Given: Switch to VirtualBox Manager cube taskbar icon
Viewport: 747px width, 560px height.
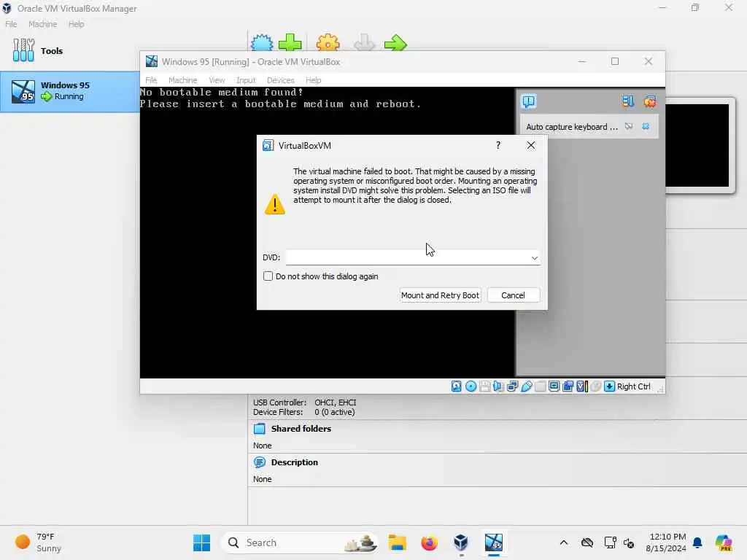Looking at the screenshot, I should pyautogui.click(x=461, y=542).
